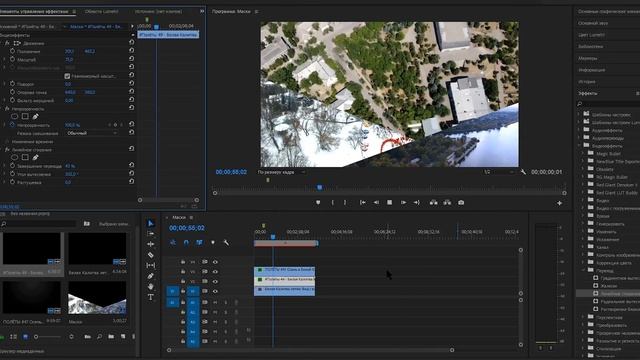The width and height of the screenshot is (640, 360).
Task: Open program monitor settings wrench
Action: click(523, 172)
